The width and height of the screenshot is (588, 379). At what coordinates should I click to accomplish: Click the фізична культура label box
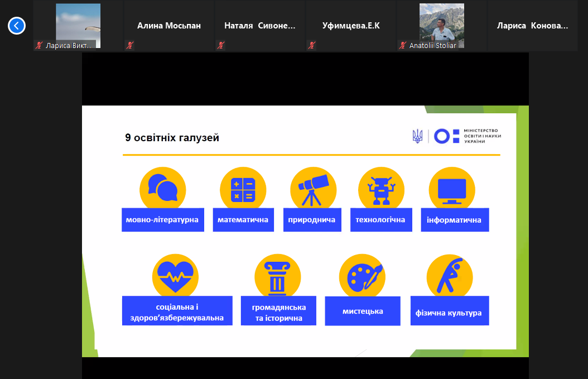(x=450, y=311)
